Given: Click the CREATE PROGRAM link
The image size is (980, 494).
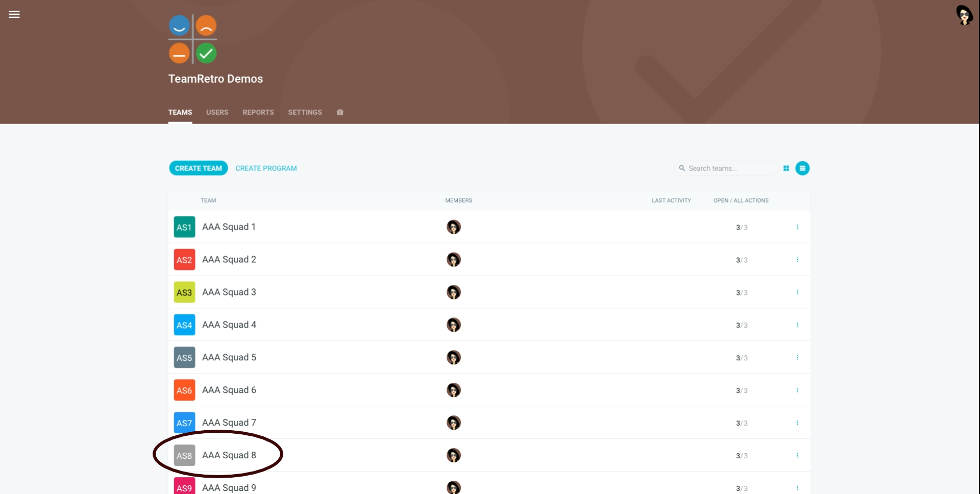Looking at the screenshot, I should [x=266, y=168].
